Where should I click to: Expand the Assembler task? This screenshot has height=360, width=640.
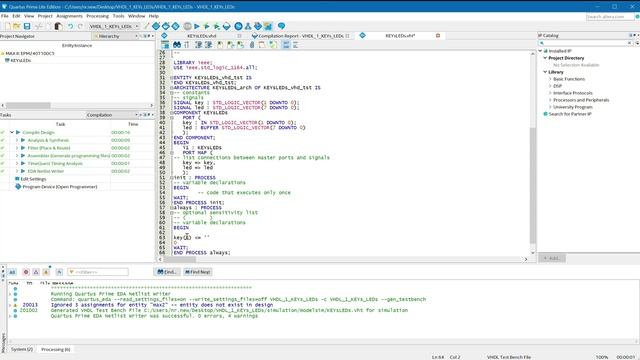click(x=17, y=156)
